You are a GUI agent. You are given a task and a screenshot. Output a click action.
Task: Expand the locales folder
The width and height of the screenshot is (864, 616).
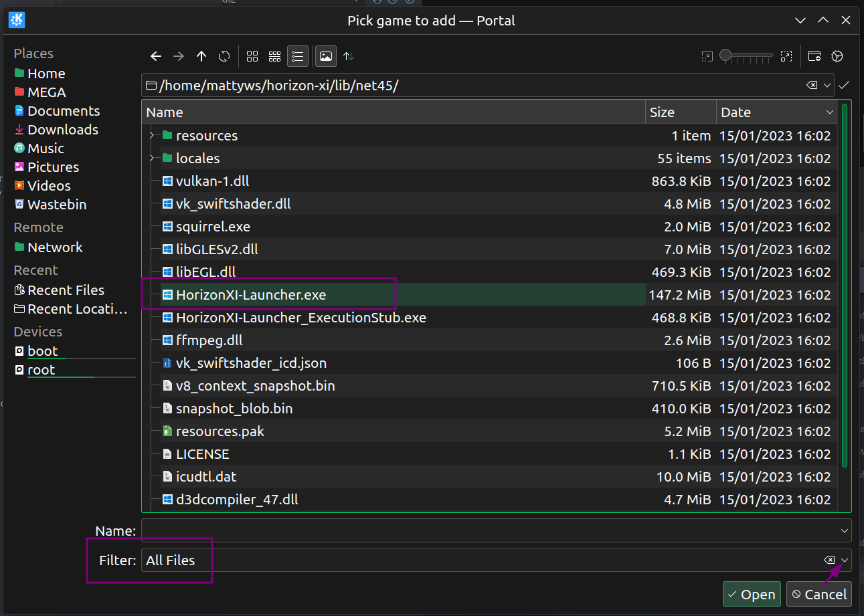tap(152, 158)
